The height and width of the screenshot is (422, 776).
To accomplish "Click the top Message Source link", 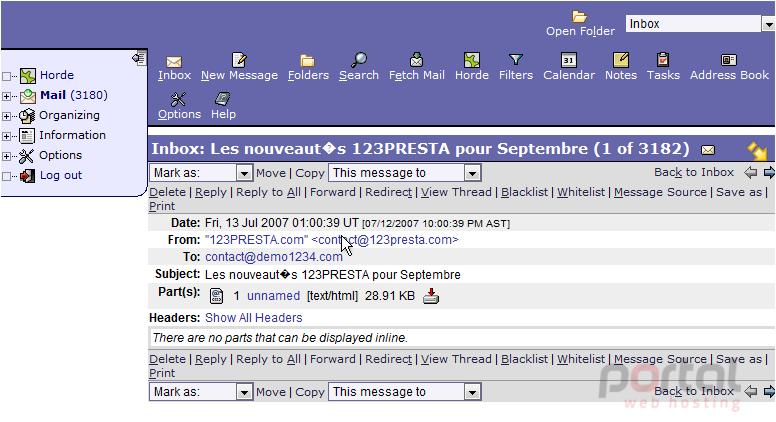I will 660,192.
